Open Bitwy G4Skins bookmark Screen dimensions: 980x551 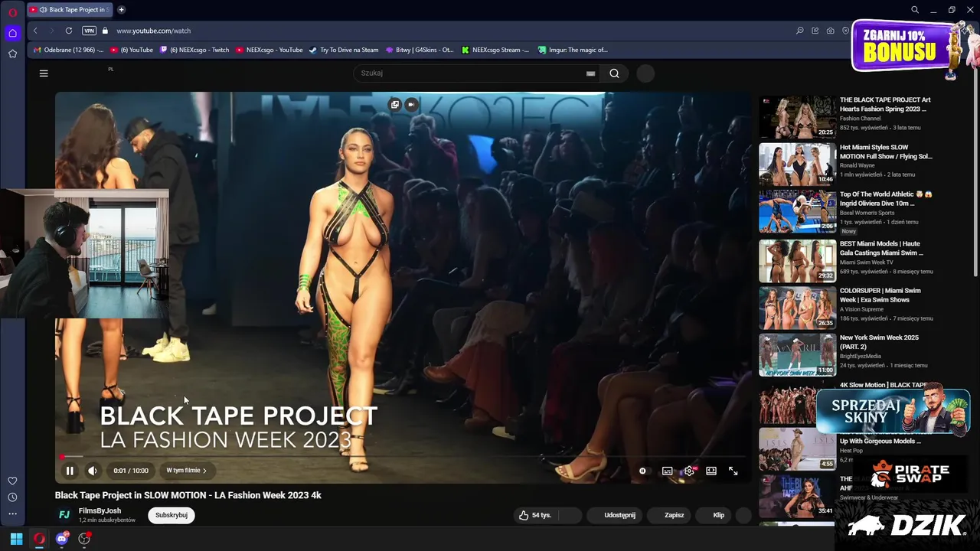coord(420,50)
